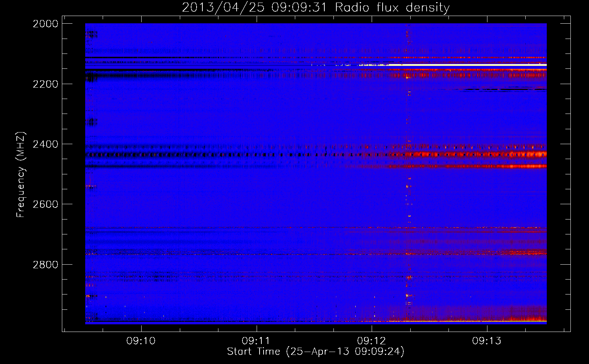Viewport: 589px width, 364px height.
Task: Click the "09:11" time axis label
Action: pyautogui.click(x=256, y=341)
